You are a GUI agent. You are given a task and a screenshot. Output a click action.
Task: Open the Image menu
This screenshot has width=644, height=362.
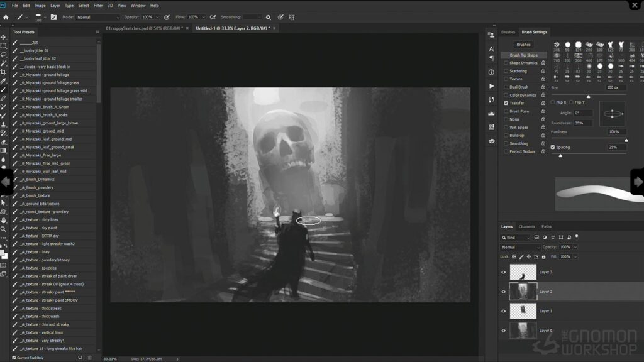[x=40, y=5]
